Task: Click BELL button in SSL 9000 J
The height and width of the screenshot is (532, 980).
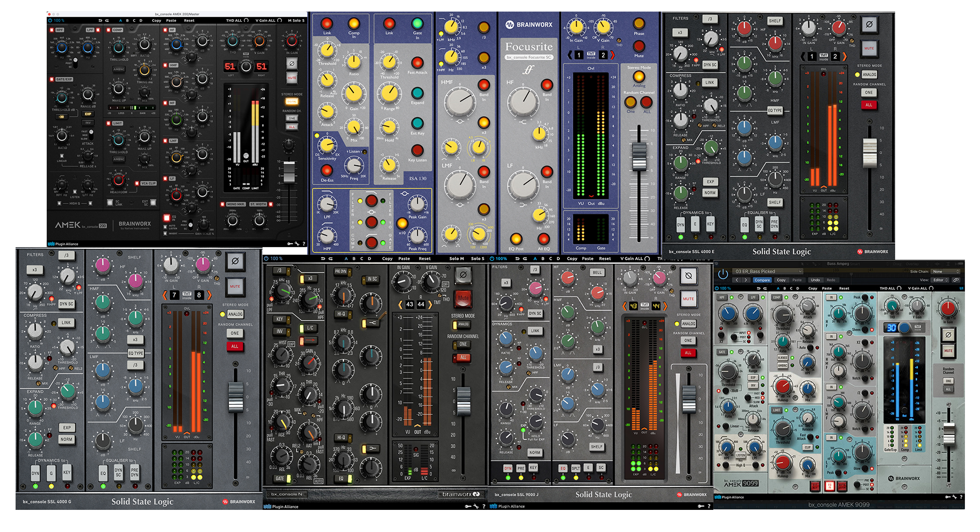Action: click(597, 272)
